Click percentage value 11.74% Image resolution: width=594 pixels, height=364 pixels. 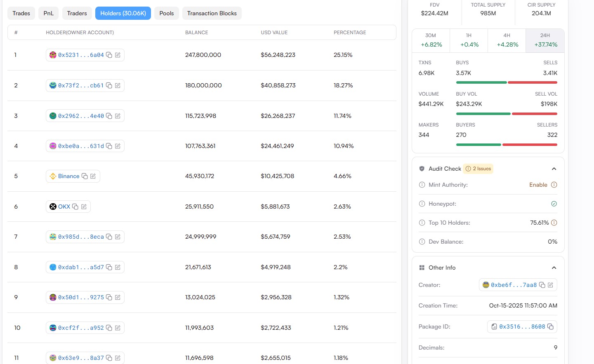coord(342,116)
